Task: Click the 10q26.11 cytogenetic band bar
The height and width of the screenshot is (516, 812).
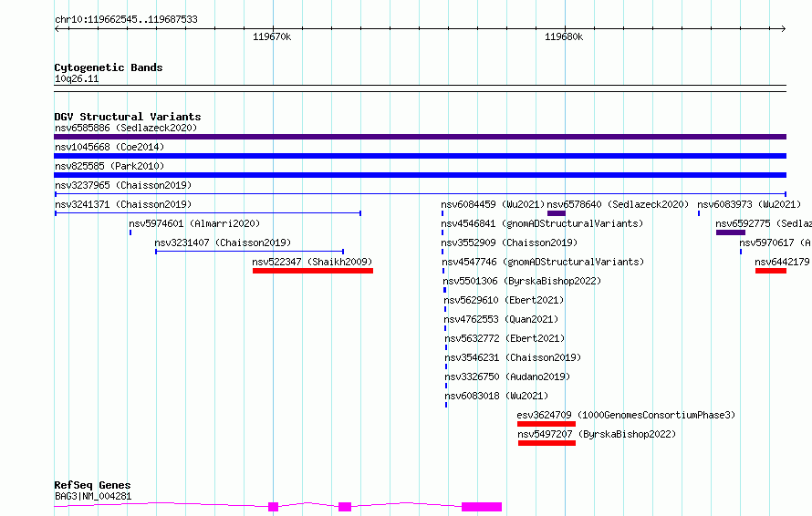Action: pyautogui.click(x=420, y=88)
